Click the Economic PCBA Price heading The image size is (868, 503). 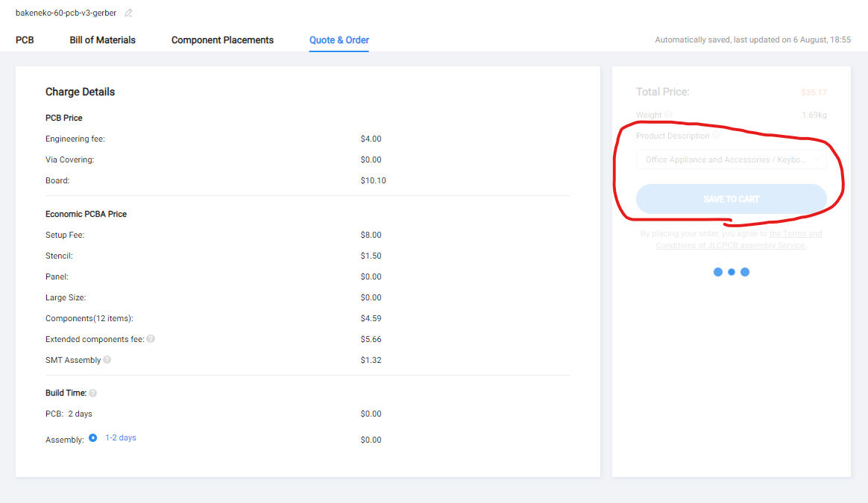point(86,214)
